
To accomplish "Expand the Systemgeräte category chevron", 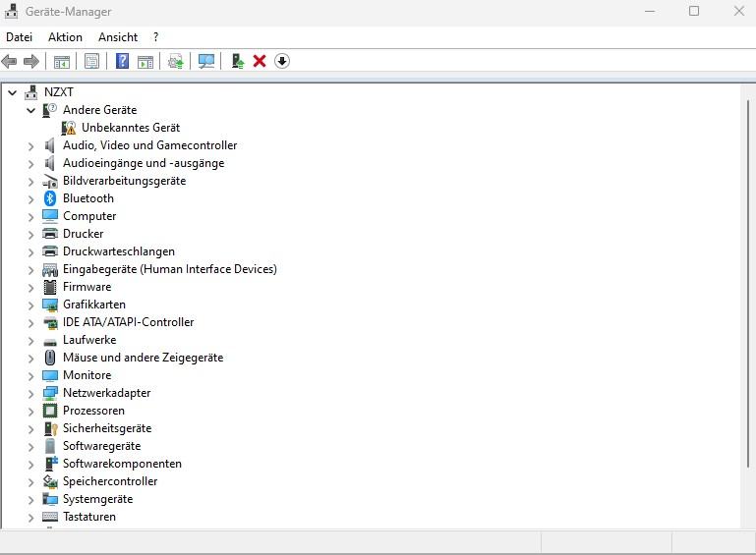I will (30, 500).
